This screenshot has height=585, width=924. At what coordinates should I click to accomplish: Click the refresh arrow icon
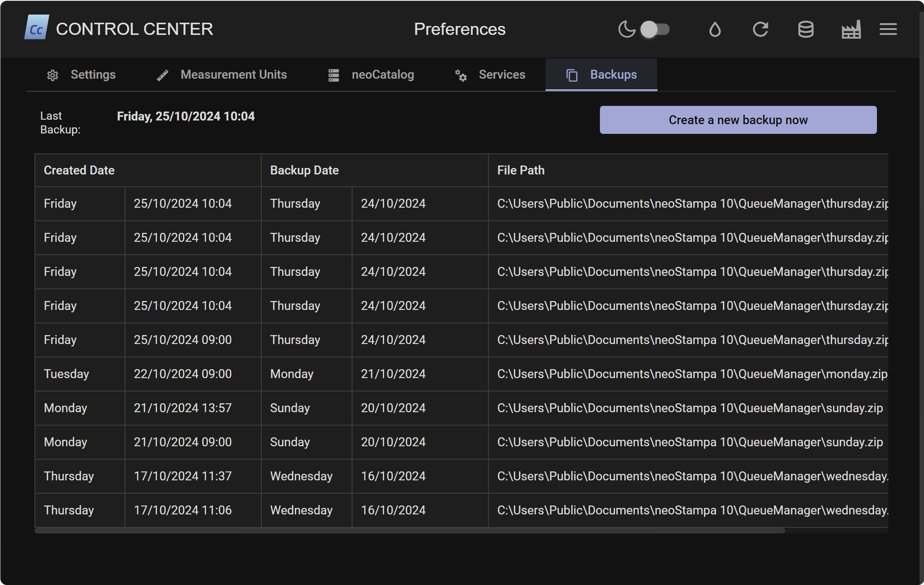coord(760,29)
